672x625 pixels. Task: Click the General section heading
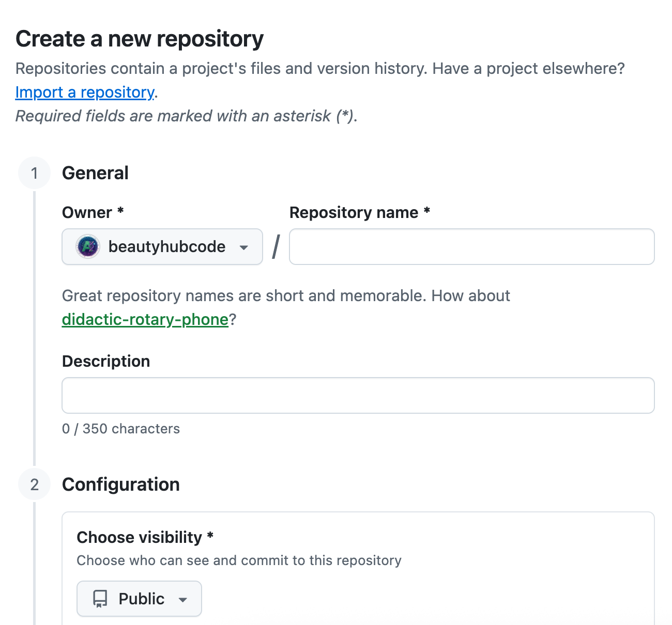coord(95,173)
